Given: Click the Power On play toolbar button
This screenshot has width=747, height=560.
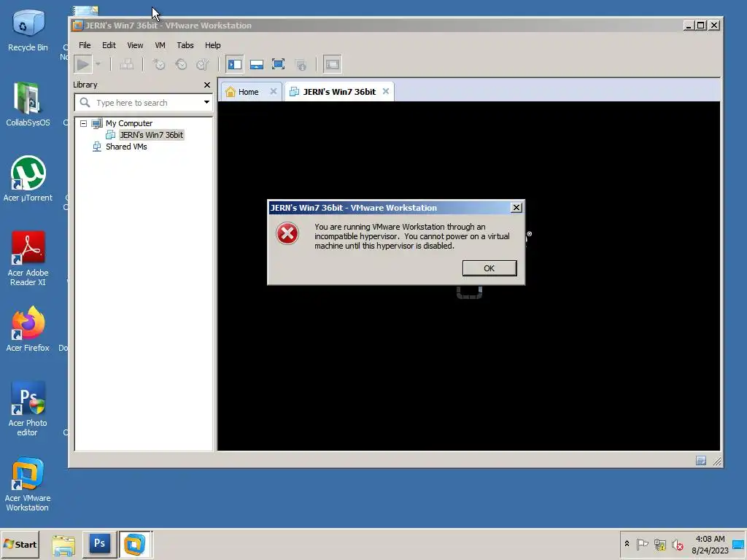Looking at the screenshot, I should tap(83, 64).
